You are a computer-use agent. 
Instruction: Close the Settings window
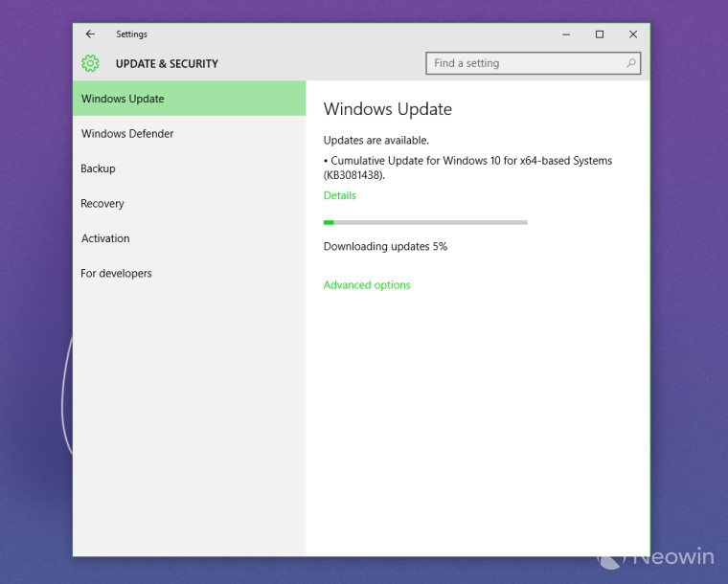coord(633,34)
